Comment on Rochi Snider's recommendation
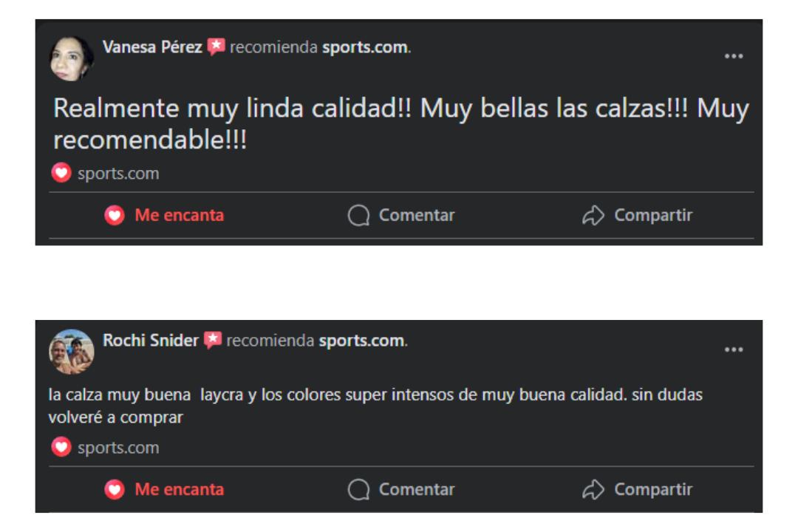The height and width of the screenshot is (532, 798). click(401, 489)
